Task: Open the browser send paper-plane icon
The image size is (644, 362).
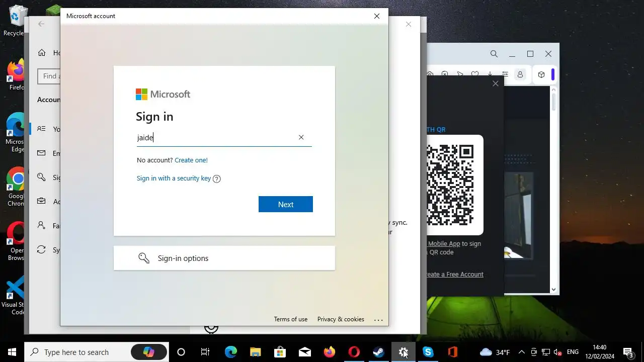Action: (460, 74)
